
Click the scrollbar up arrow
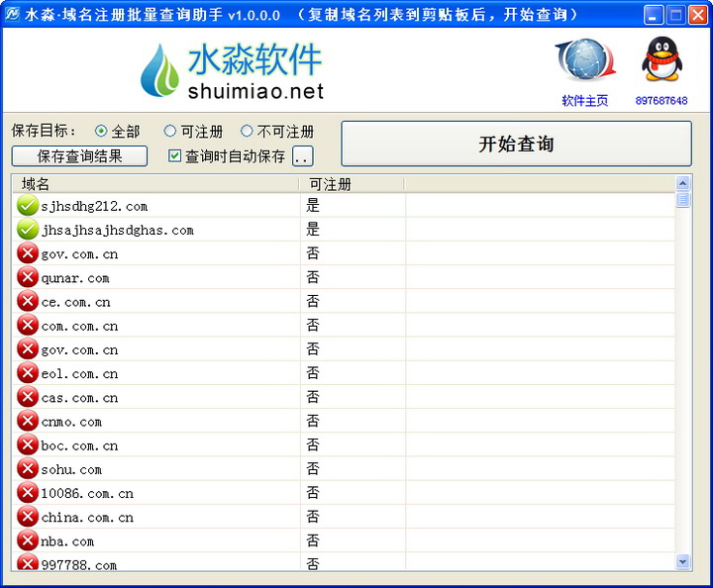[682, 183]
